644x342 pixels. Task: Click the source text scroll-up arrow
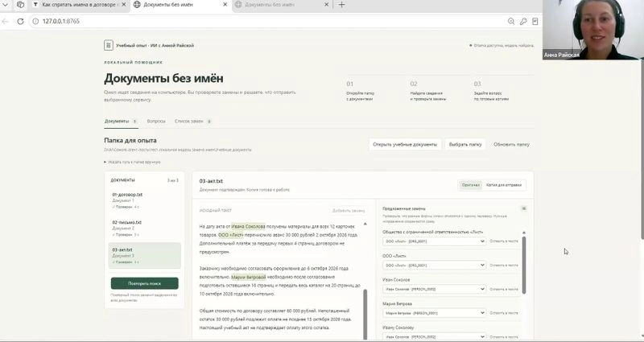click(365, 224)
